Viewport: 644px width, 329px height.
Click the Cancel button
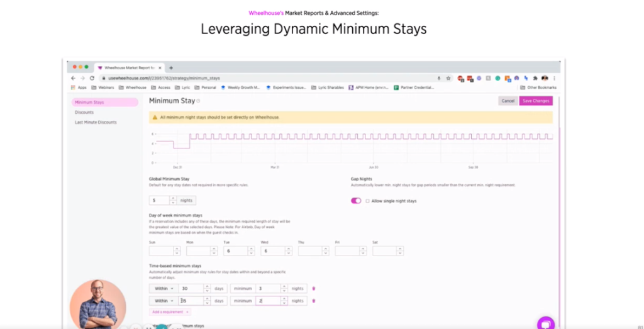click(508, 101)
